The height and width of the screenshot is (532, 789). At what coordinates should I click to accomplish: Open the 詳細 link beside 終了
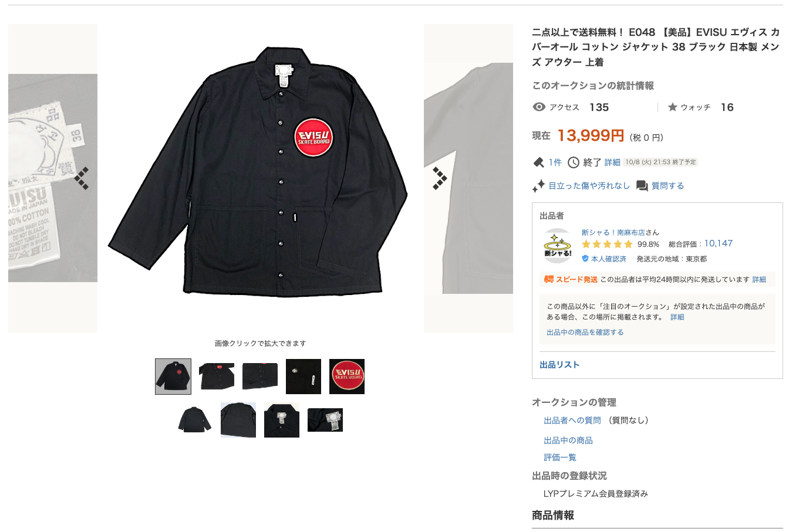612,162
